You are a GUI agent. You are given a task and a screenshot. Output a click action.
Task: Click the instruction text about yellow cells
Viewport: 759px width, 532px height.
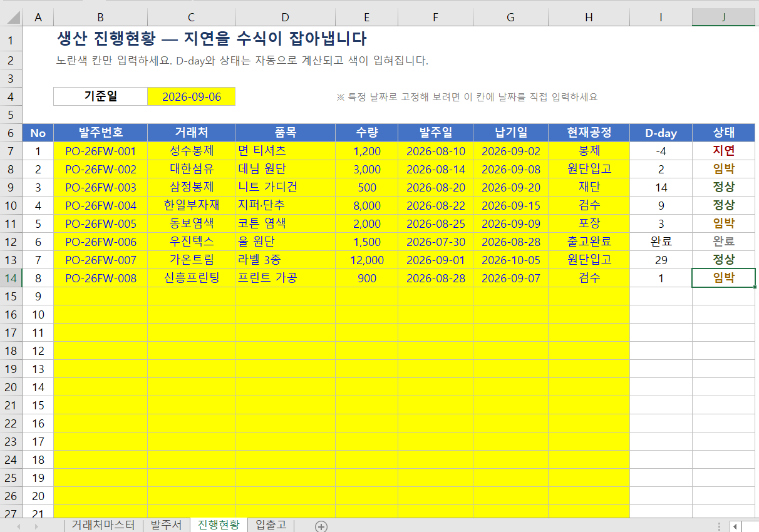tap(242, 61)
